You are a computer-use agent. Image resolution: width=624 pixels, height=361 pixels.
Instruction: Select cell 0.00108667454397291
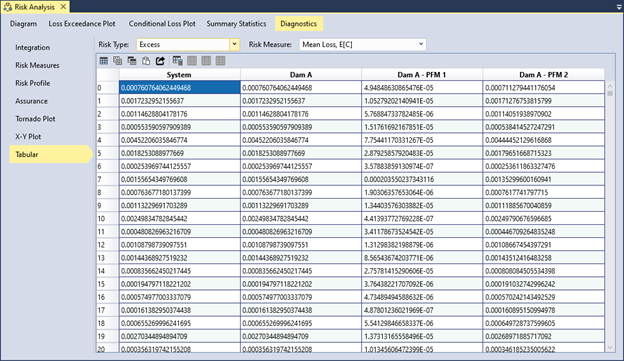click(544, 245)
